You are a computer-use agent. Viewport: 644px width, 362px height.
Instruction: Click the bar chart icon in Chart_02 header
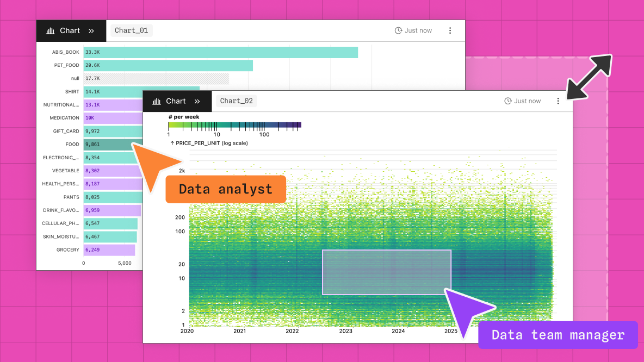(157, 101)
